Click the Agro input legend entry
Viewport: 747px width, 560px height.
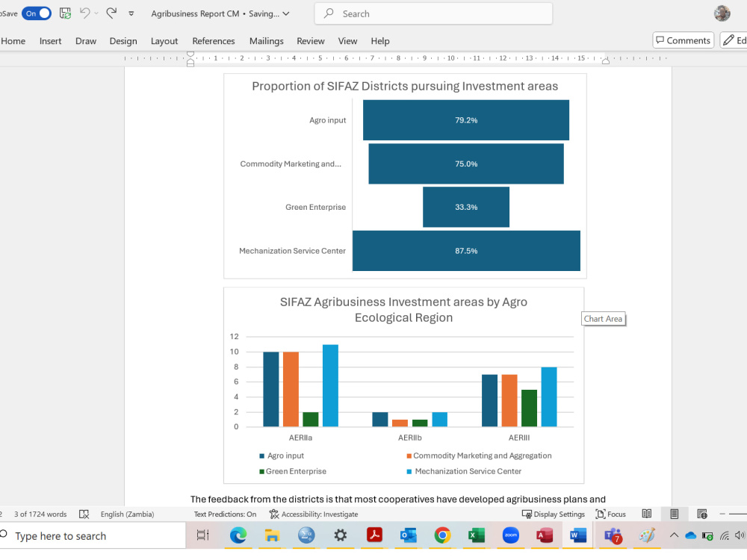(282, 455)
